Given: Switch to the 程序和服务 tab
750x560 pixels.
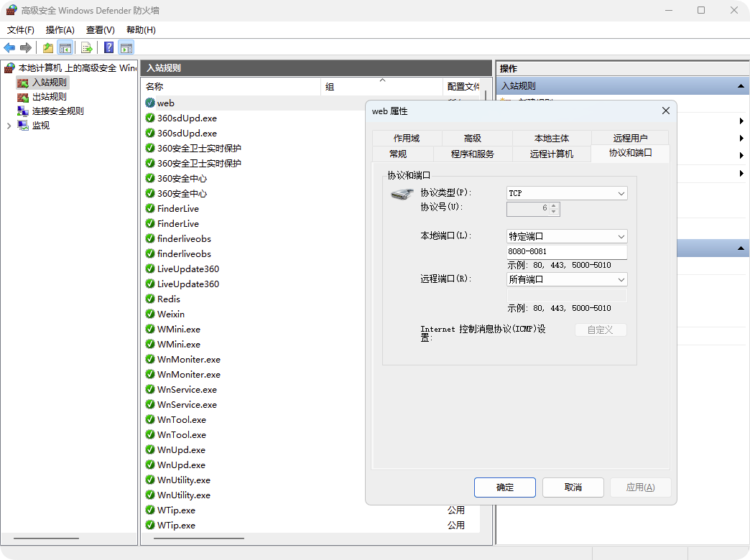Looking at the screenshot, I should [472, 154].
